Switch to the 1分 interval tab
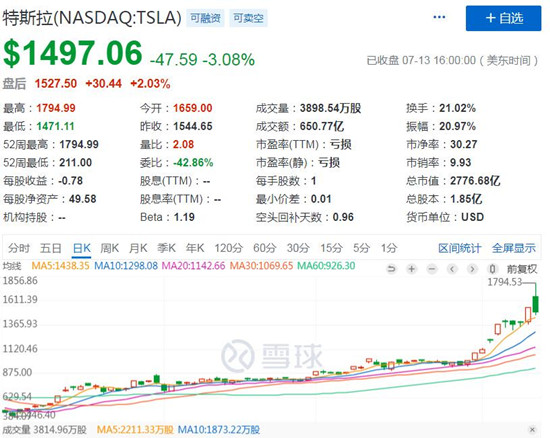This screenshot has height=438, width=550. click(389, 248)
